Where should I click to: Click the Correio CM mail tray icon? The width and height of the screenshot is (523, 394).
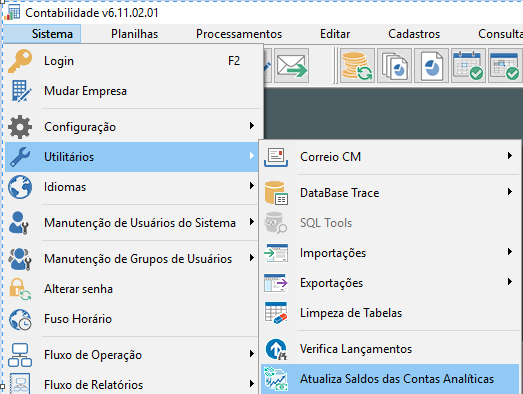(276, 157)
